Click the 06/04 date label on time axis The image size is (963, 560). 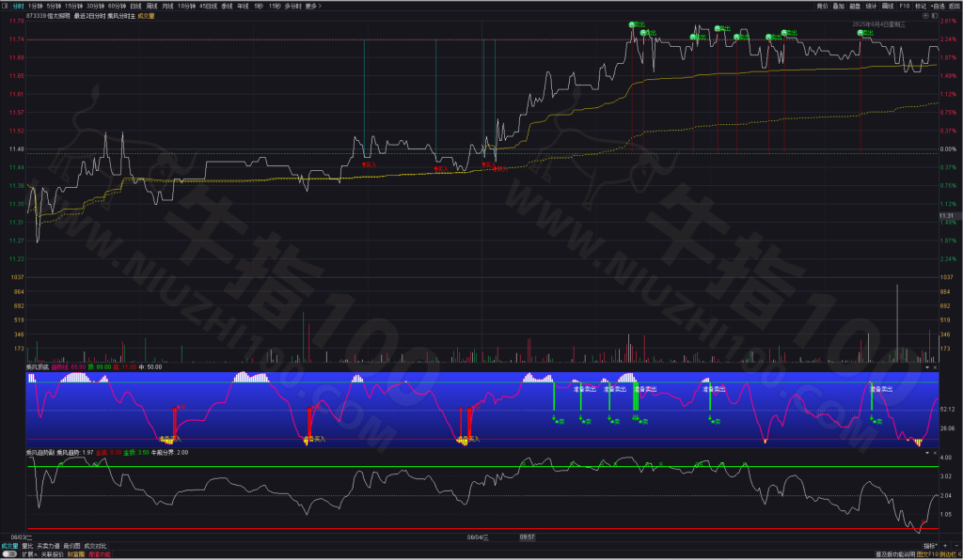tap(478, 537)
